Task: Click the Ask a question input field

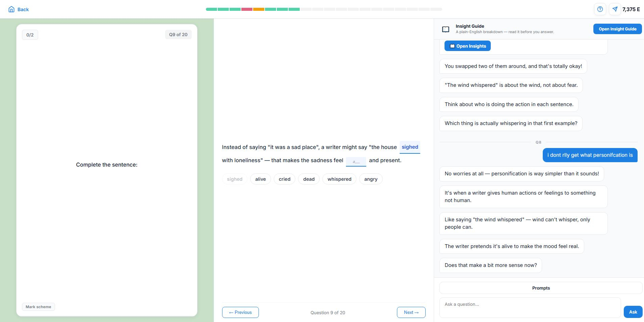Action: coord(530,307)
